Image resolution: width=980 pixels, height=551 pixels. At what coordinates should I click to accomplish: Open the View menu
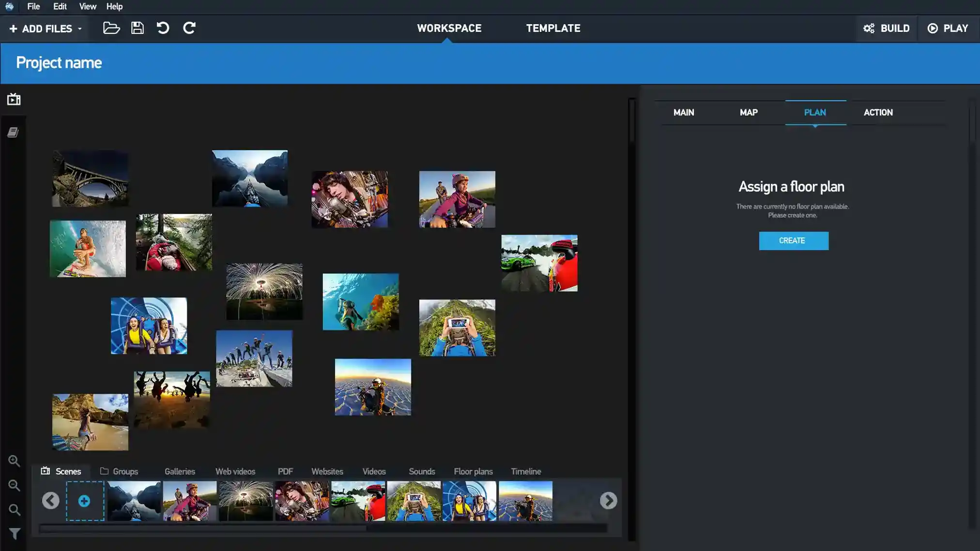(88, 6)
